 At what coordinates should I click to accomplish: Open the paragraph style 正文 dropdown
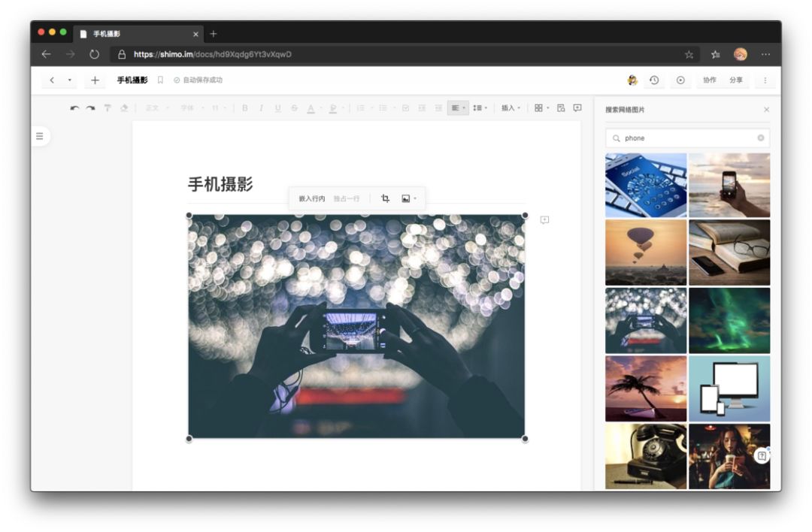pyautogui.click(x=157, y=108)
